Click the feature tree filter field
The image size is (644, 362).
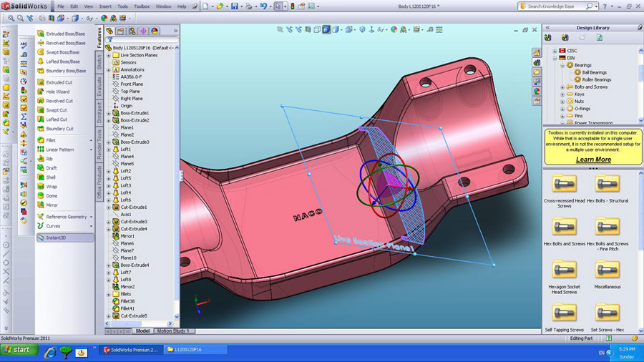142,40
